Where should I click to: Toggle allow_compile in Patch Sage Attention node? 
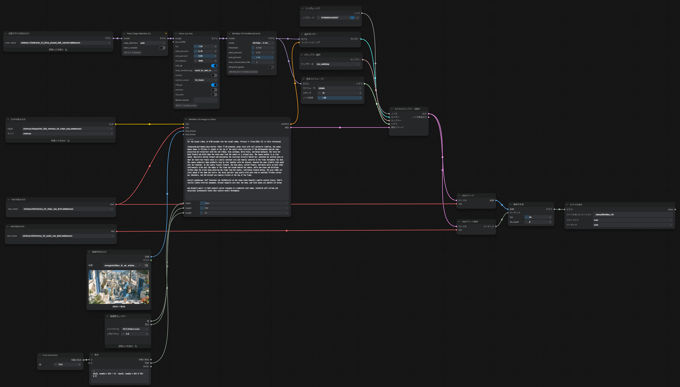[x=162, y=48]
